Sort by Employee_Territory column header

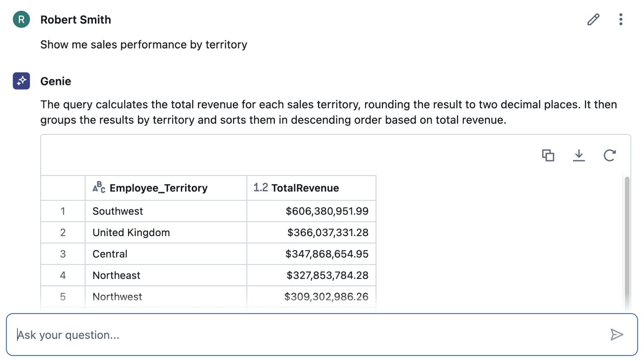point(158,188)
